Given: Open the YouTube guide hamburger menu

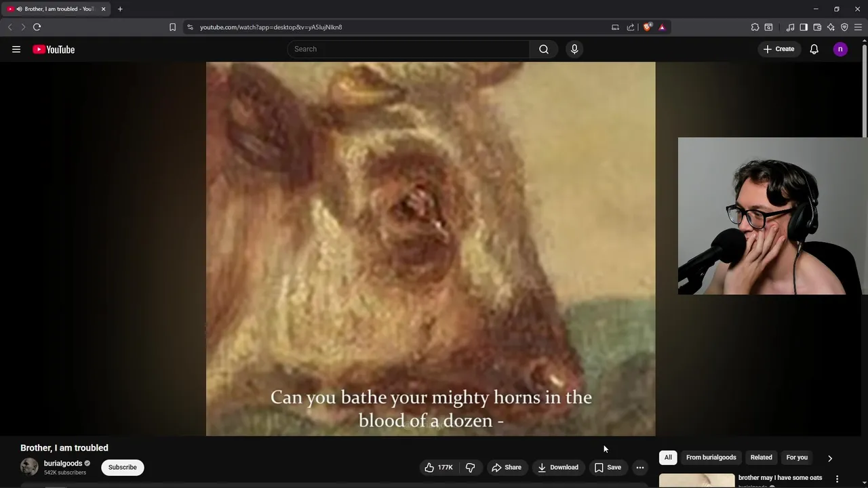Looking at the screenshot, I should 16,49.
